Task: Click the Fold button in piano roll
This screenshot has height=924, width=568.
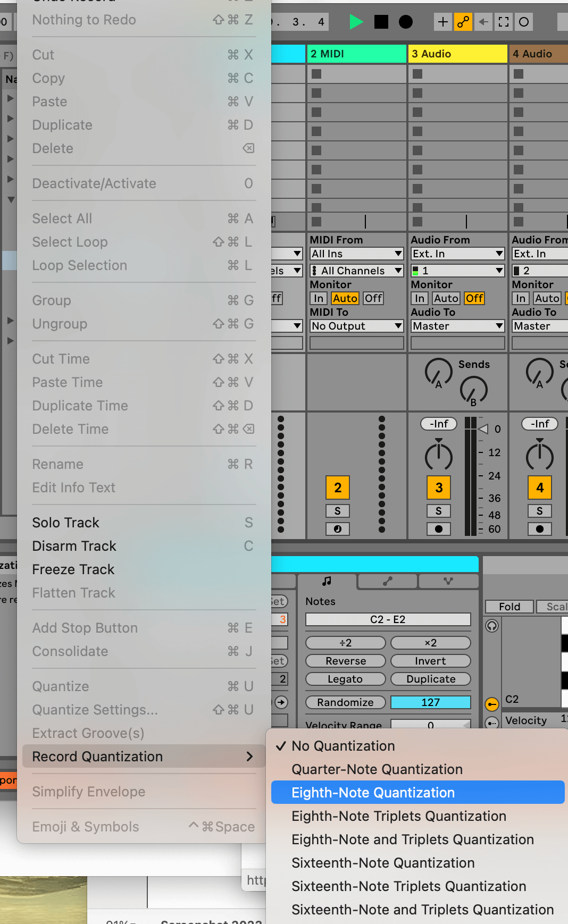Action: click(x=509, y=607)
